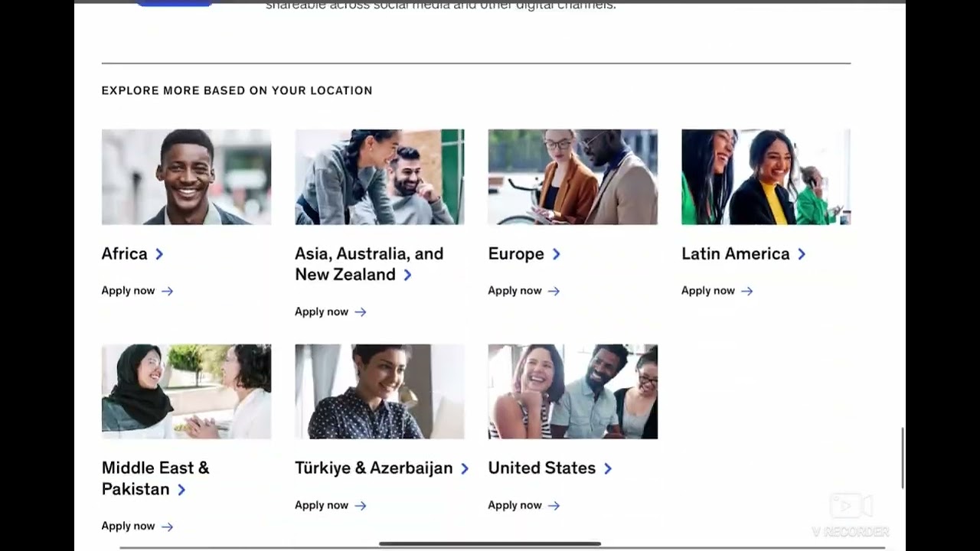Click Apply now under Türkiye & Azerbaijan
The height and width of the screenshot is (551, 980).
[322, 505]
